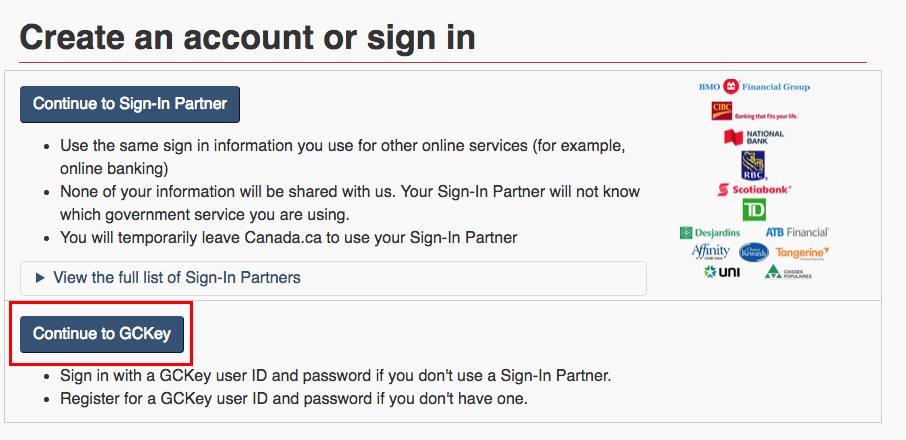906x440 pixels.
Task: Click the Choice Rewards oval logo
Action: click(x=753, y=252)
